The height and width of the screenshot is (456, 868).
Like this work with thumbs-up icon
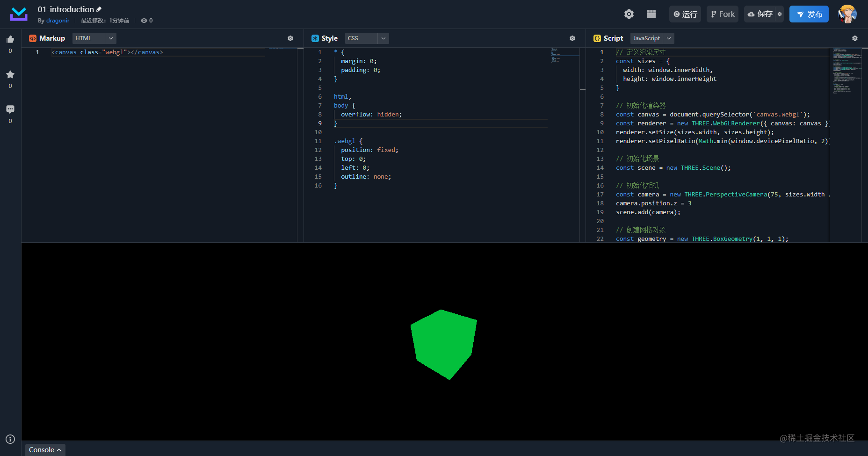(x=10, y=40)
